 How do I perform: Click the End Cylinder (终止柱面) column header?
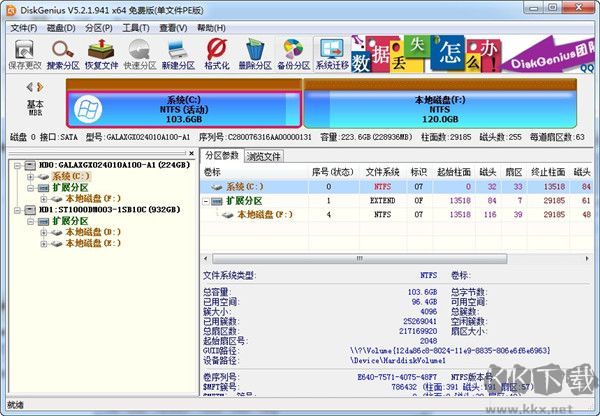548,172
